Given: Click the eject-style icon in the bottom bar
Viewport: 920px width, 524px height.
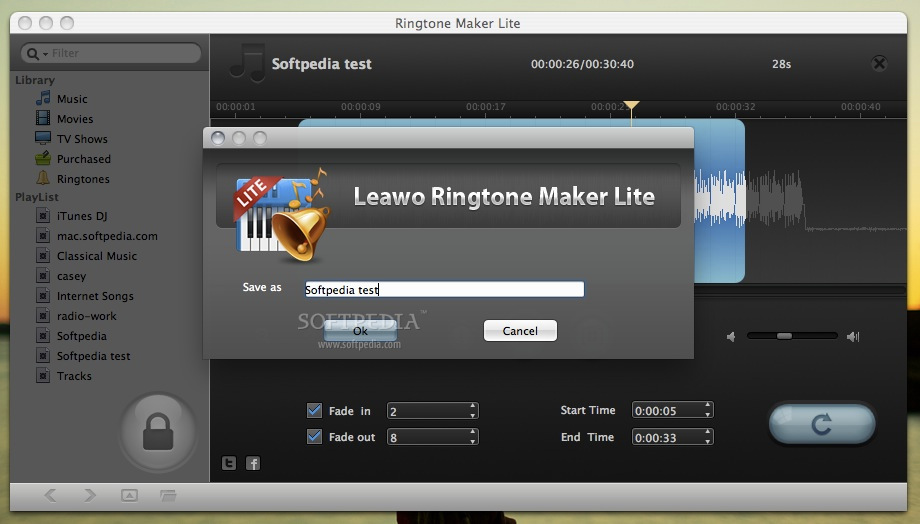Looking at the screenshot, I should coord(129,495).
